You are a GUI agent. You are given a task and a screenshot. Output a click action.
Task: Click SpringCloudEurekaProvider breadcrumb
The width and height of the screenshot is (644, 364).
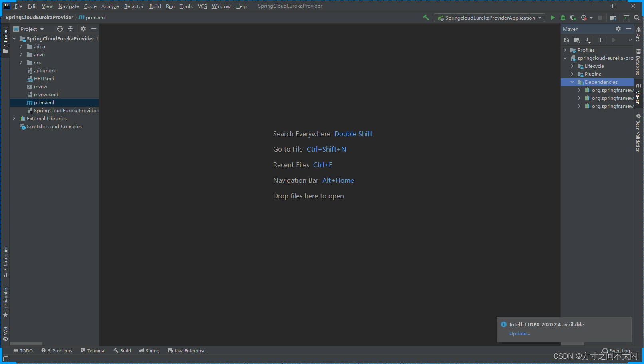click(39, 18)
